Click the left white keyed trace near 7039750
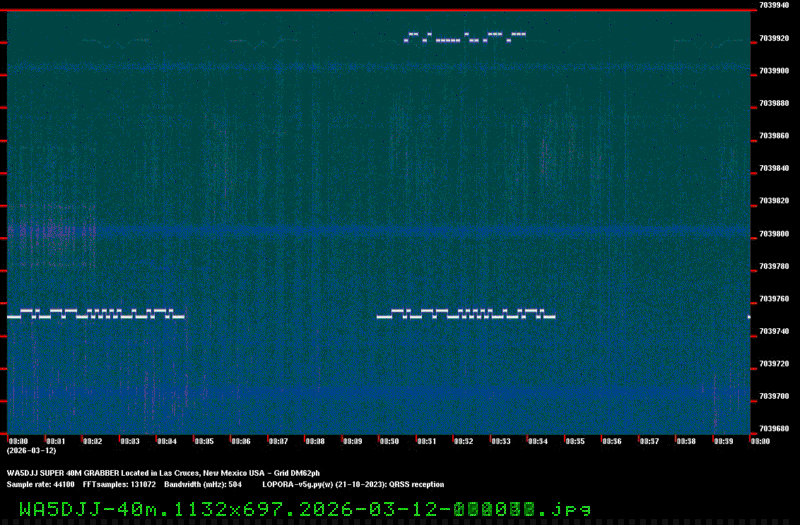 pyautogui.click(x=96, y=314)
